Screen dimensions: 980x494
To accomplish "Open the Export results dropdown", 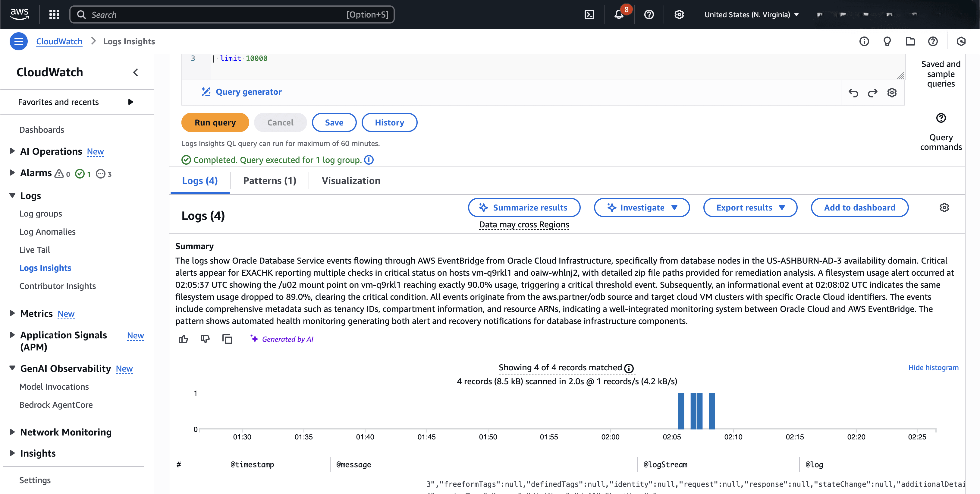I will point(750,207).
